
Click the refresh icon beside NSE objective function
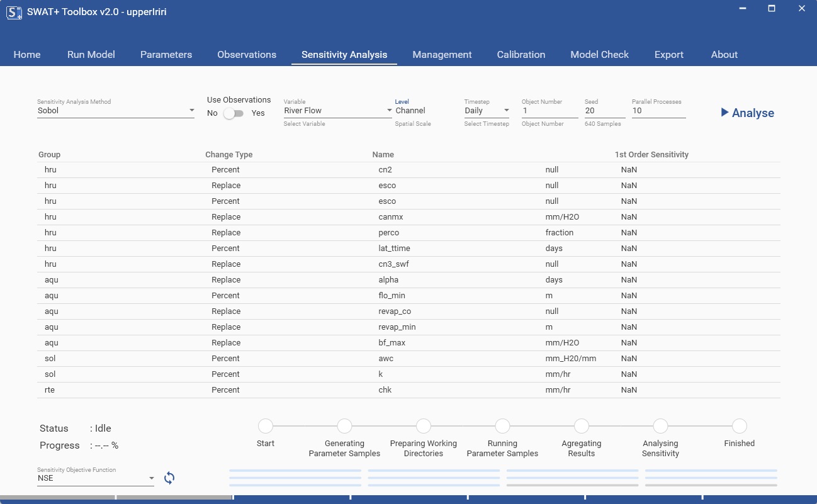point(169,478)
